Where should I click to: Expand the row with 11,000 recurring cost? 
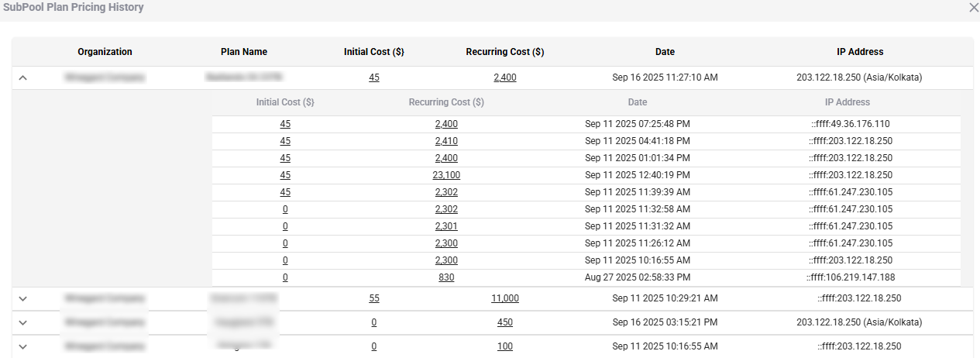click(x=22, y=298)
